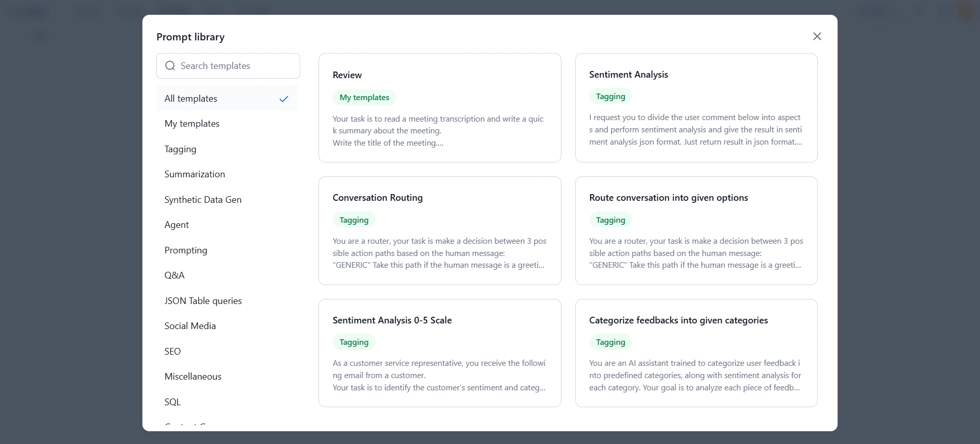
Task: Open the Route conversation into given options template
Action: coord(696,231)
